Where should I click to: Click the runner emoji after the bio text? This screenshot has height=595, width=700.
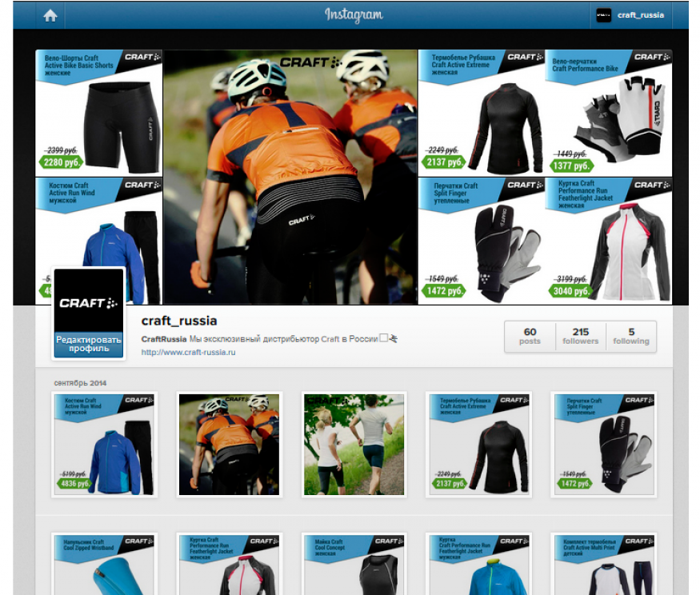coord(394,339)
